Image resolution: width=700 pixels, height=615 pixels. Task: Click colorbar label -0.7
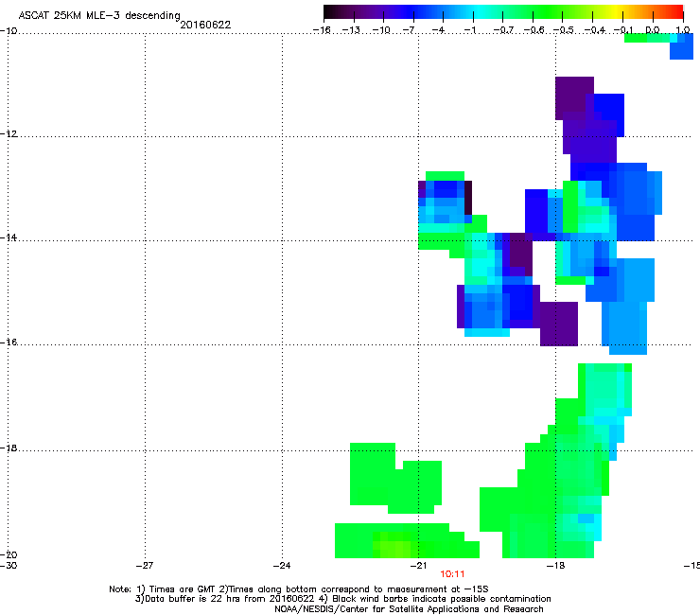click(x=503, y=30)
